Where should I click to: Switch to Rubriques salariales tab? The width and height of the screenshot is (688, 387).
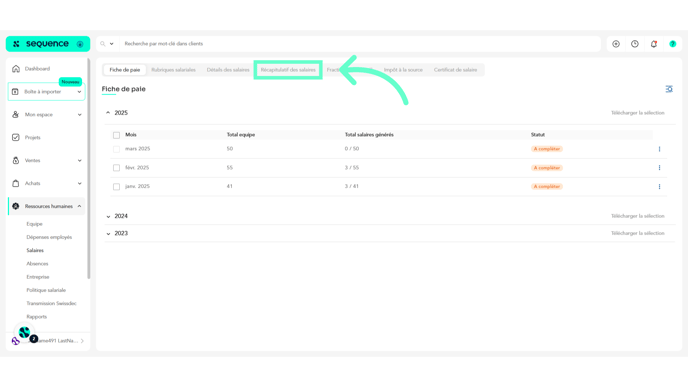(173, 70)
